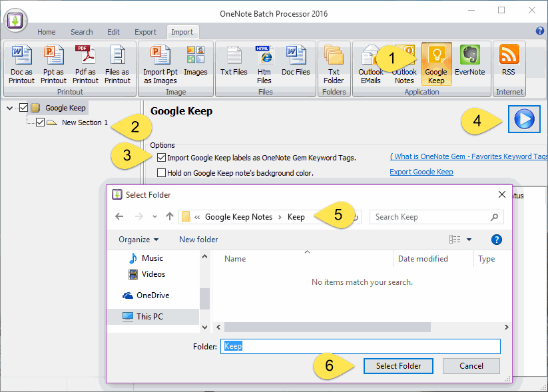Select the Import tab

[182, 32]
